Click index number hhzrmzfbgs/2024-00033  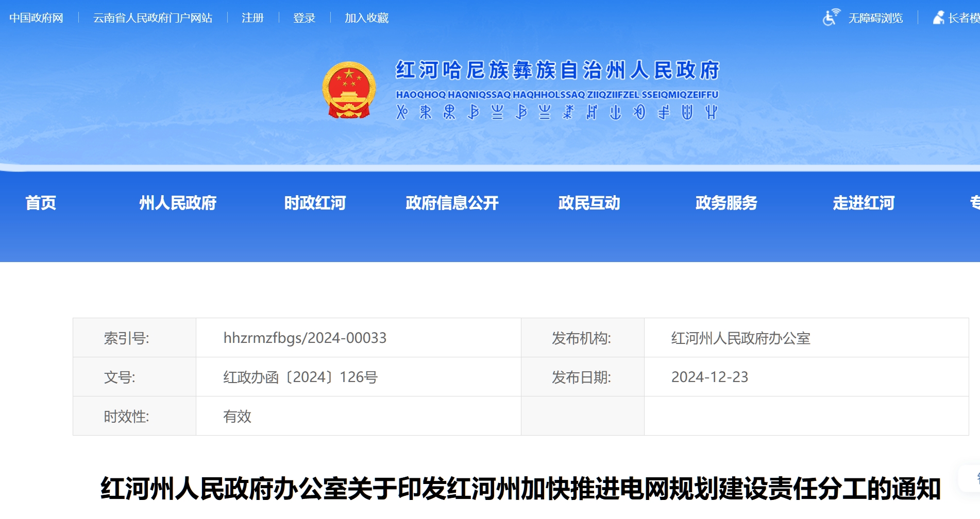pos(305,338)
